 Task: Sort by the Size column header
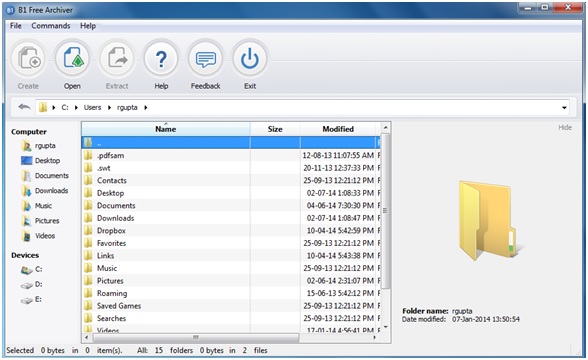275,129
